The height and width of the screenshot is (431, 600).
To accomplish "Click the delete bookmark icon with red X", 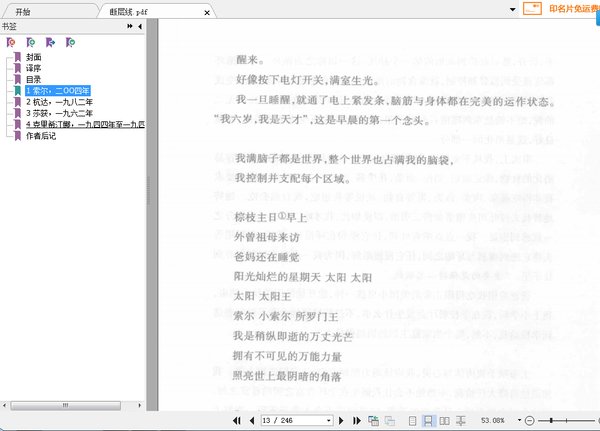I will coord(11,42).
